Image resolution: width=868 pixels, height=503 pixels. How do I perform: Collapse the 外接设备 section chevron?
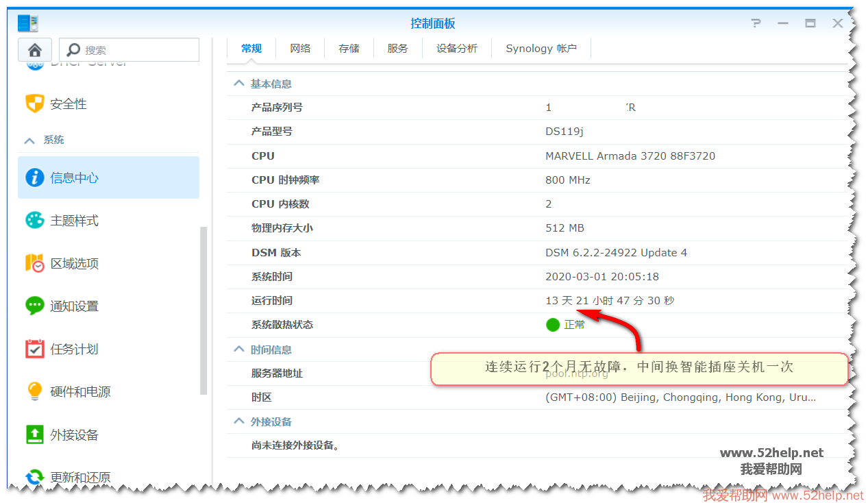(x=239, y=421)
